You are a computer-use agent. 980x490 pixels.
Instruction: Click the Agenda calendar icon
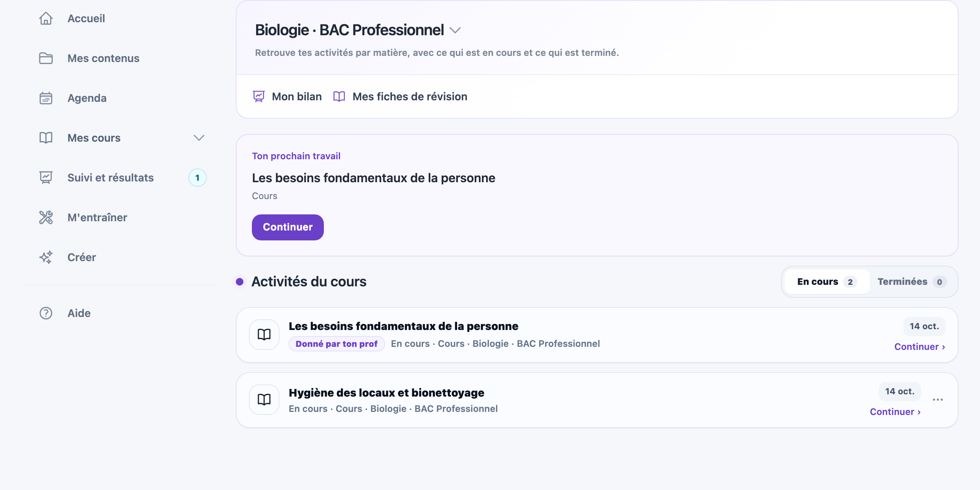click(46, 98)
